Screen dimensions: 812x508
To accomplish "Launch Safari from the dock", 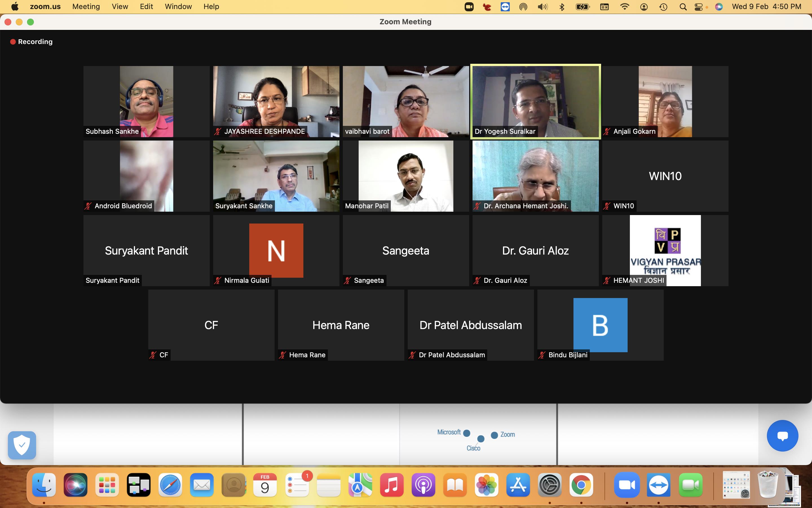I will pos(170,485).
